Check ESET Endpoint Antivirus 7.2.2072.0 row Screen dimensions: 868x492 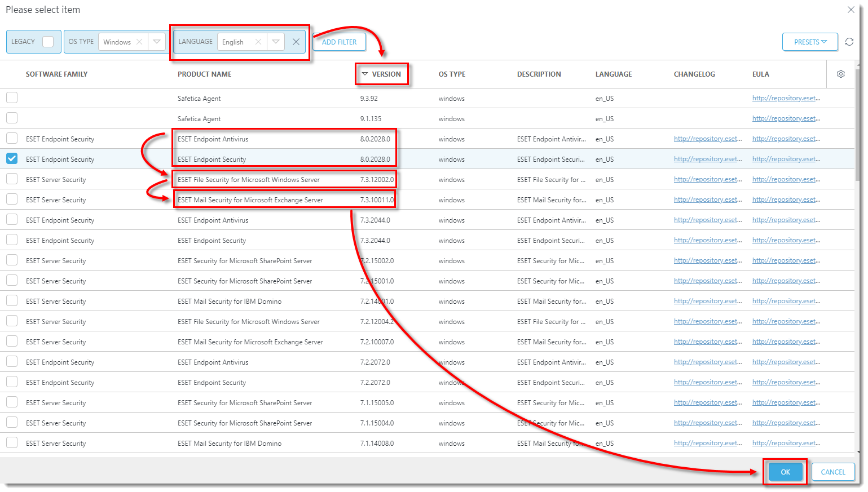click(x=12, y=361)
